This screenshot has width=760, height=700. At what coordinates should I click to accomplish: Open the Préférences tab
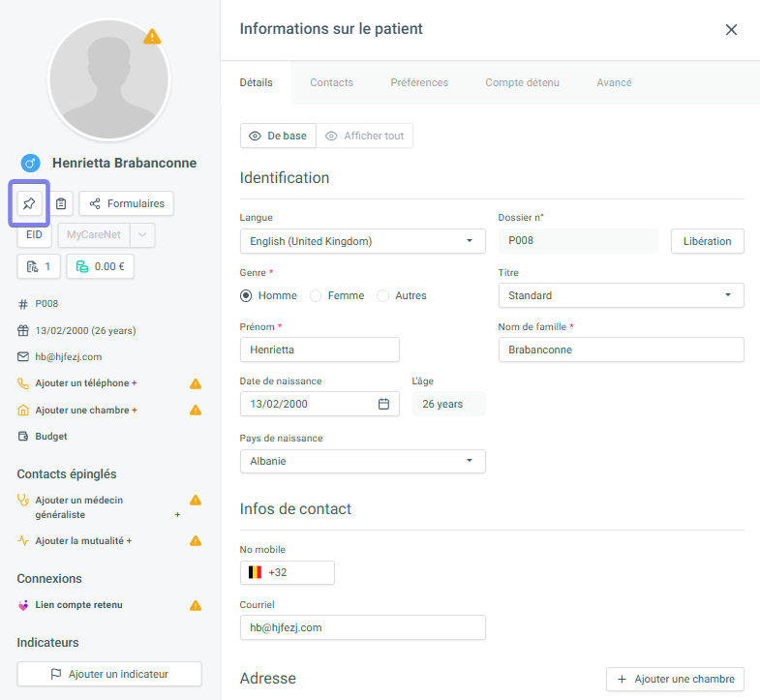(x=419, y=82)
